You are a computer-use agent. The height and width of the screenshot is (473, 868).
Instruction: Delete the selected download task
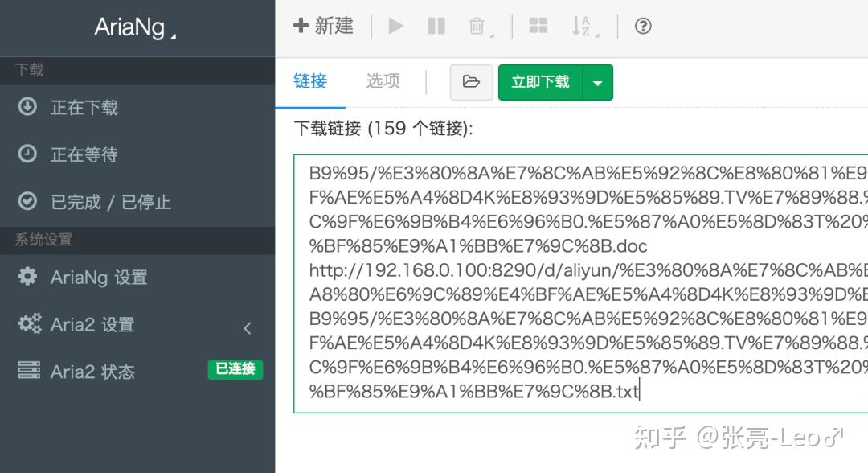477,25
